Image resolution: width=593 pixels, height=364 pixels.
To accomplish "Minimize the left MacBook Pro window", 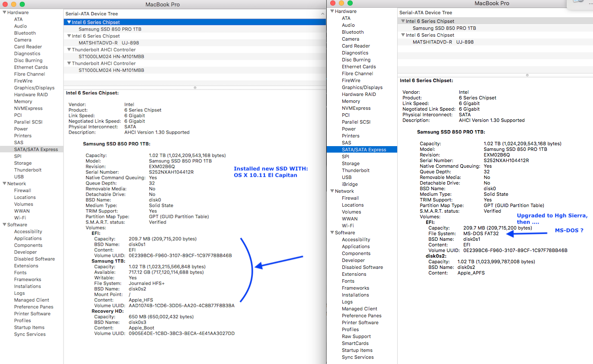I will 14,4.
